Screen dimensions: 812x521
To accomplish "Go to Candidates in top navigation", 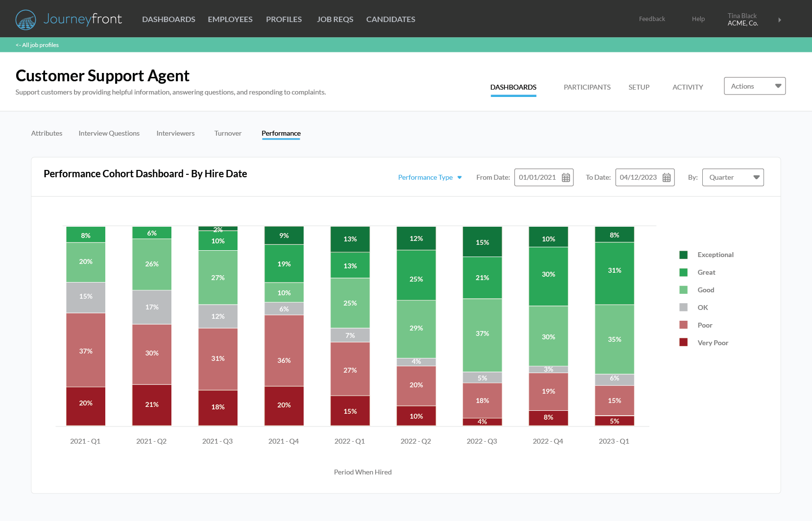I will pos(390,20).
